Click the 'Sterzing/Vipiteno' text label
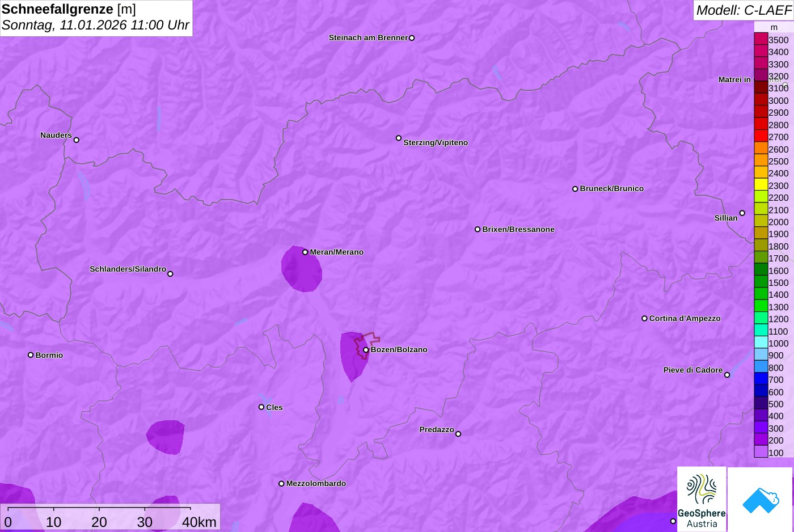Image resolution: width=794 pixels, height=532 pixels. (x=436, y=143)
